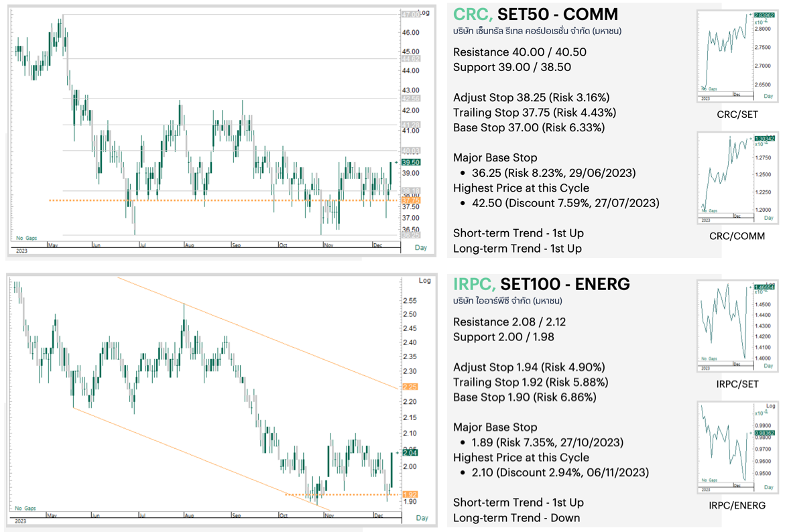Select the bullet '42.50 (Discount 7.59%, 27/07/2023)'

(x=566, y=203)
